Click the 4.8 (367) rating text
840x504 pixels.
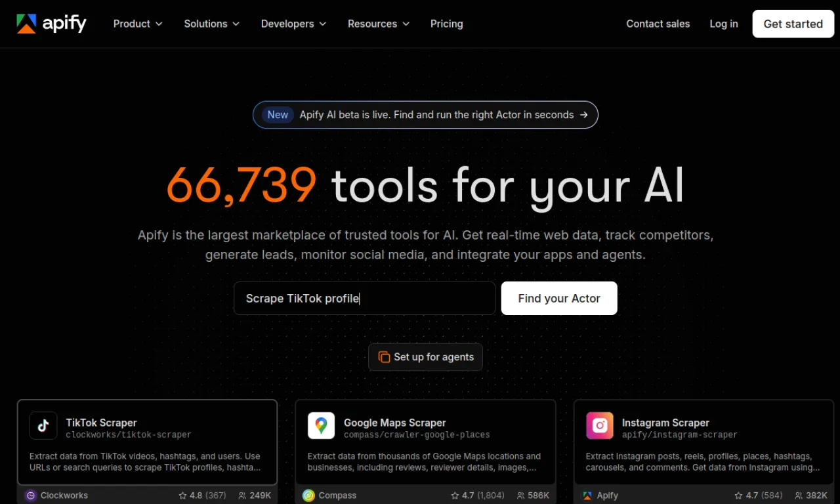click(x=207, y=495)
